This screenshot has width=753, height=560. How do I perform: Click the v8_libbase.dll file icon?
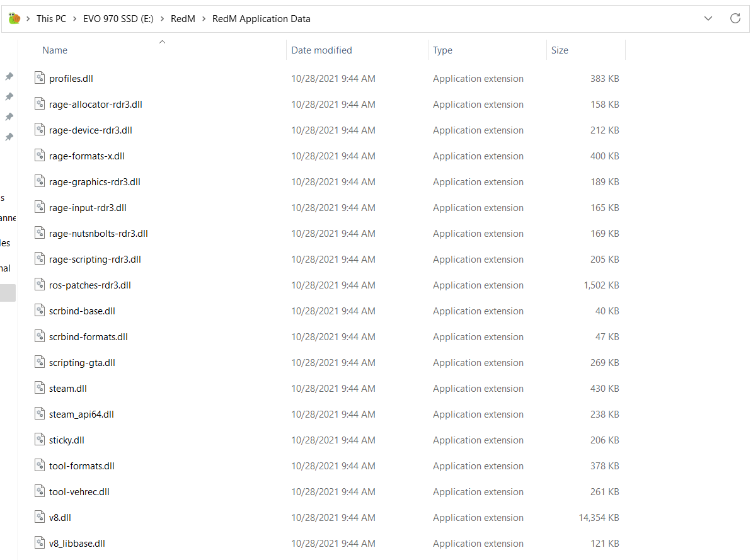point(40,543)
